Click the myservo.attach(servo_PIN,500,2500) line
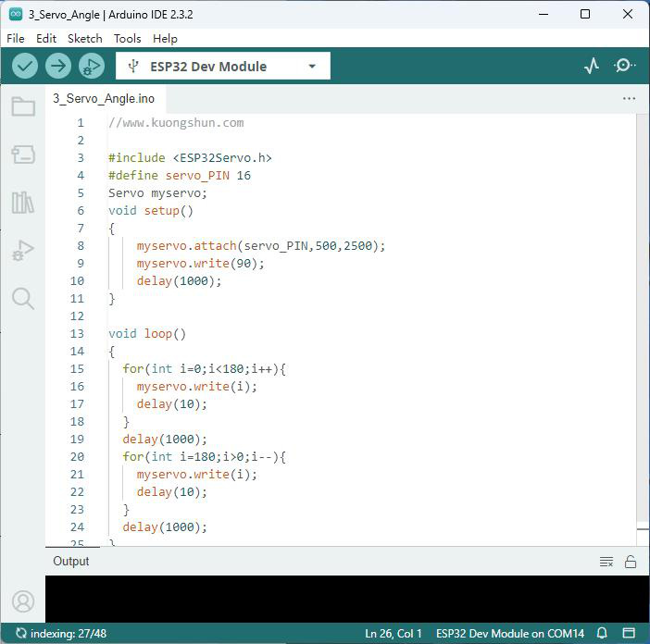 (261, 245)
